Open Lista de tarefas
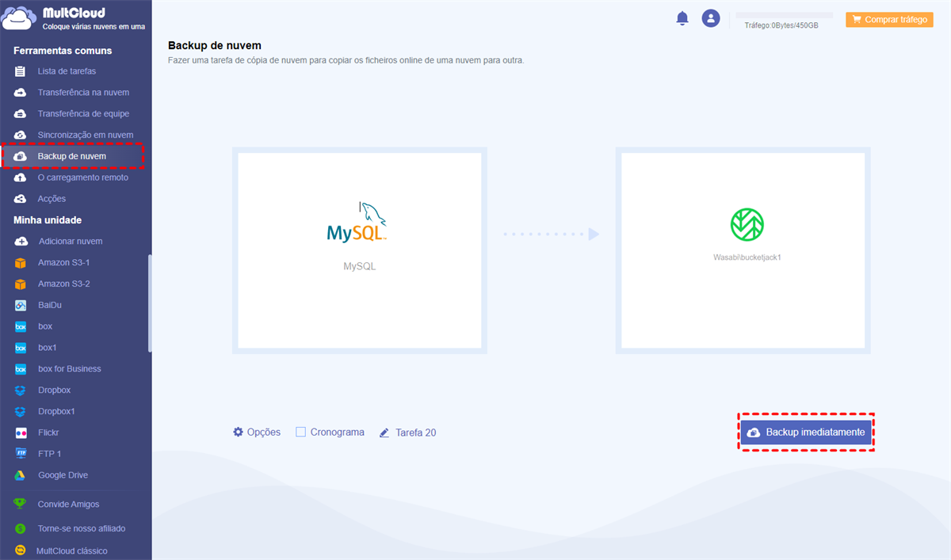The height and width of the screenshot is (560, 951). point(67,71)
